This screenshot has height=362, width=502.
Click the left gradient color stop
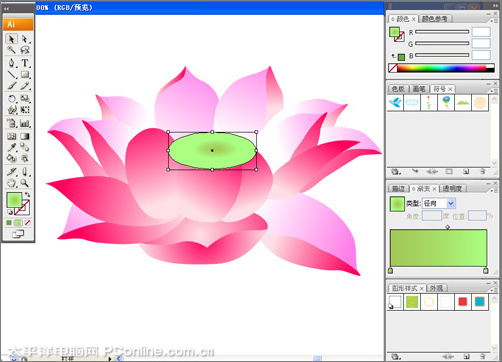click(391, 270)
